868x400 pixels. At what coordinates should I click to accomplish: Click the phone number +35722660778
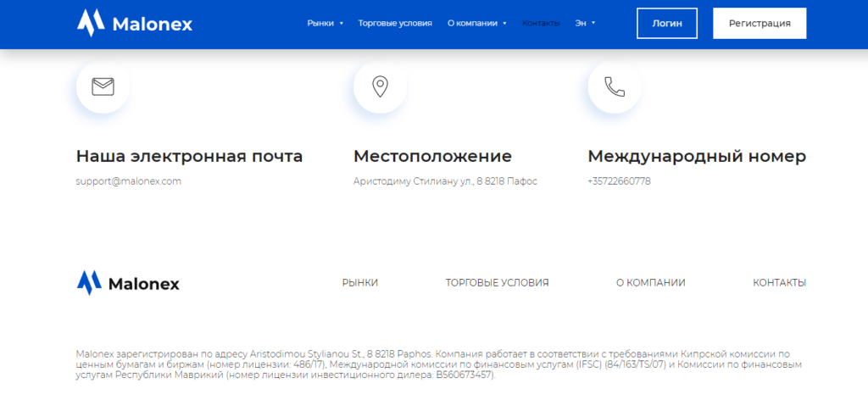pyautogui.click(x=619, y=181)
